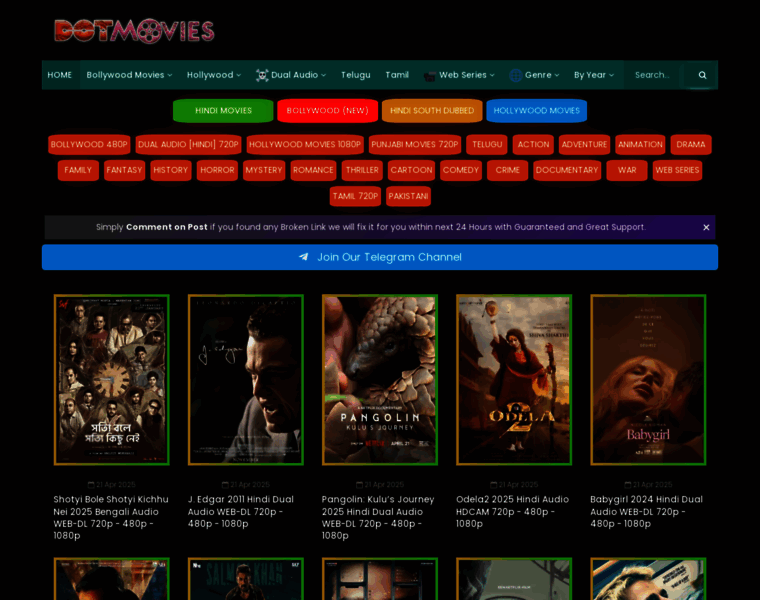Choose the ACTION genre tag
760x600 pixels.
pos(533,144)
